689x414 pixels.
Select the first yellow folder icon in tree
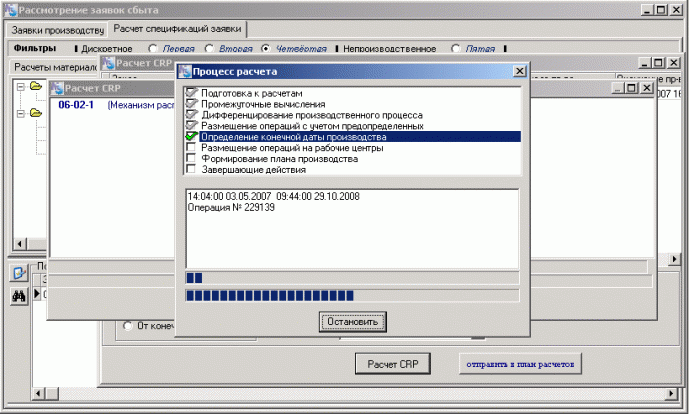point(36,86)
